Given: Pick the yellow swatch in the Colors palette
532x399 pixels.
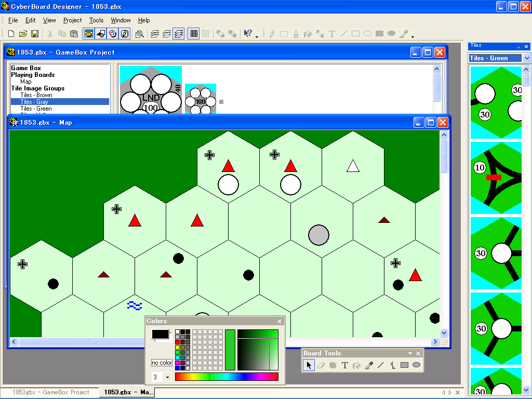Looking at the screenshot, I should [x=177, y=347].
